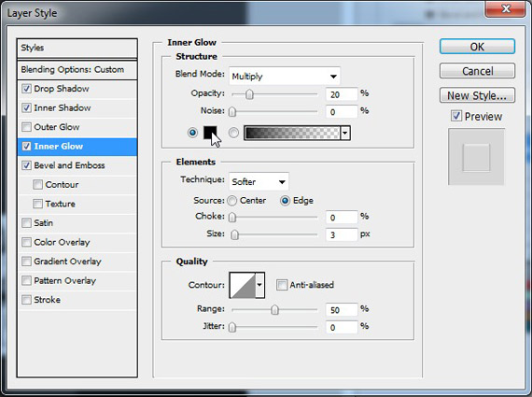
Task: Click the Cancel button
Action: click(477, 71)
